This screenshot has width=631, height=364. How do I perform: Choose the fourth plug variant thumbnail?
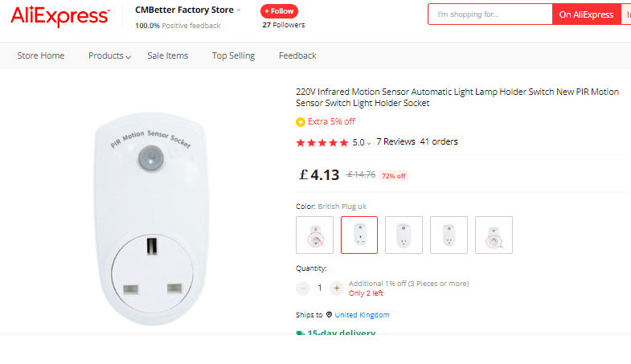pyautogui.click(x=449, y=235)
